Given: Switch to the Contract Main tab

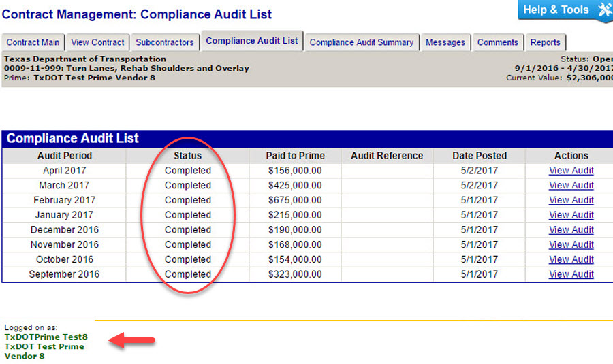Looking at the screenshot, I should coord(33,42).
